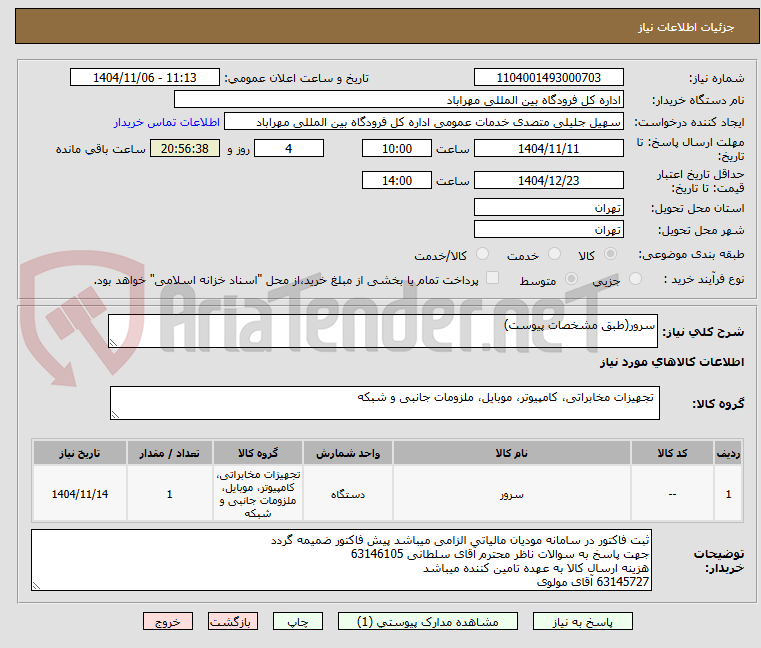
Task: Click the need date cell 1404/11/14
Action: coord(80,494)
